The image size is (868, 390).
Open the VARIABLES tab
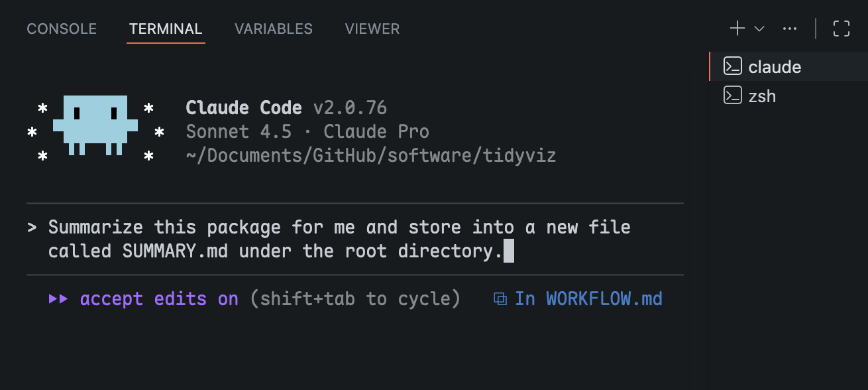tap(273, 29)
